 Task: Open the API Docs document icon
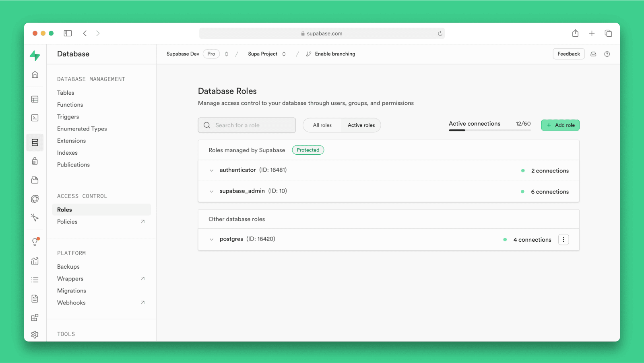[35, 299]
